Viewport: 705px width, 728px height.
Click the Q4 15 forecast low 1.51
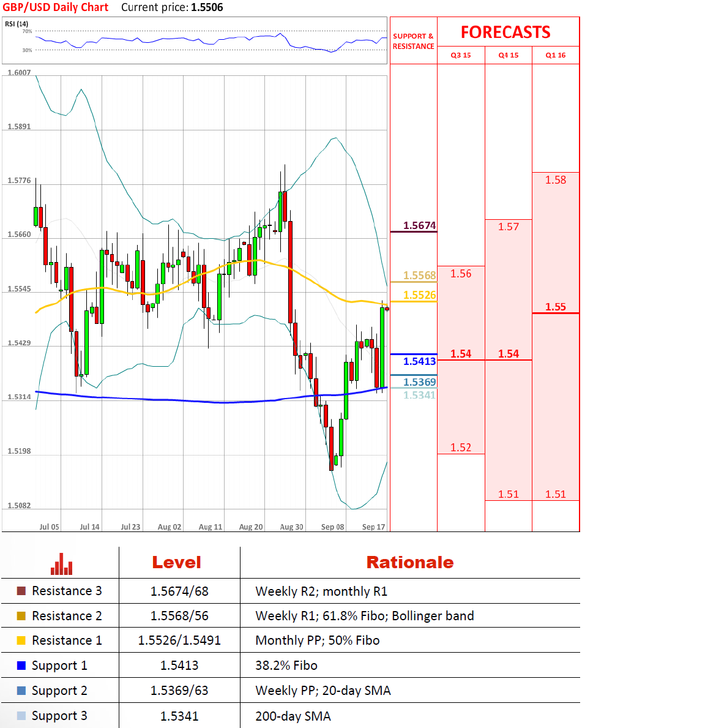508,494
